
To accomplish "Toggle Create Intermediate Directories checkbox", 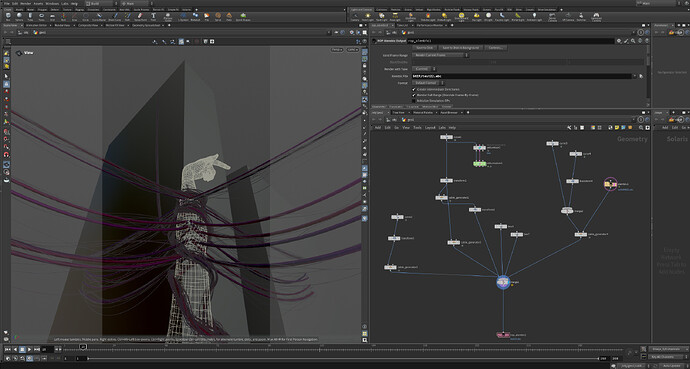I will point(414,89).
